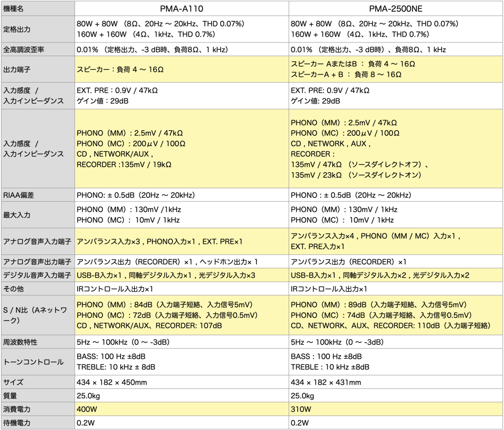The width and height of the screenshot is (504, 430).
Task: Select the PMA-A110 column header
Action: [181, 8]
